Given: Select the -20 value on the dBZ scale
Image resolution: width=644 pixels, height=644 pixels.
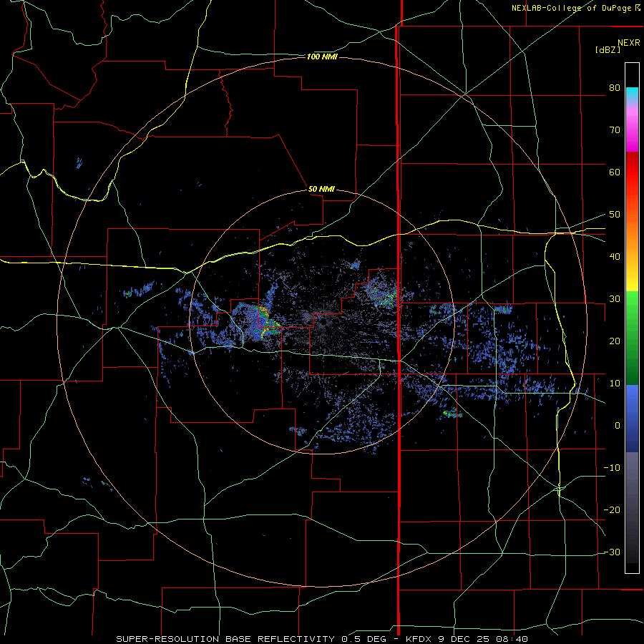Looking at the screenshot, I should coord(612,509).
